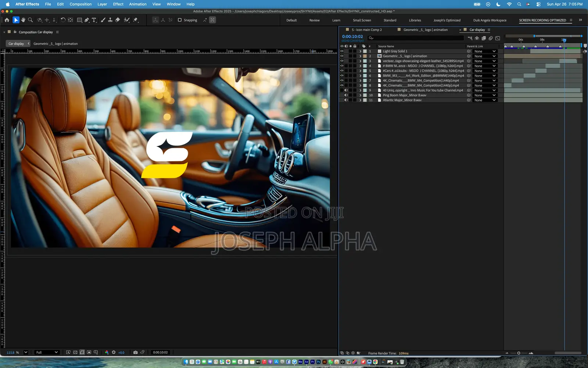Open Parent dropdown for Atlantic Major_Minor B.wav
The image size is (588, 368).
485,100
